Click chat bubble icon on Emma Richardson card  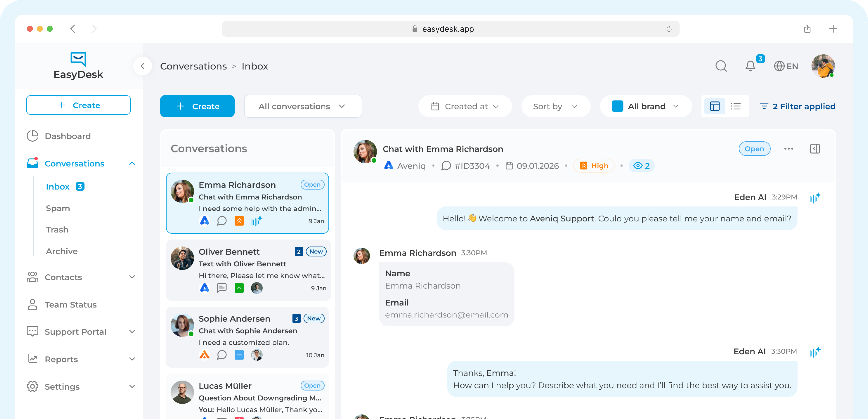[222, 221]
